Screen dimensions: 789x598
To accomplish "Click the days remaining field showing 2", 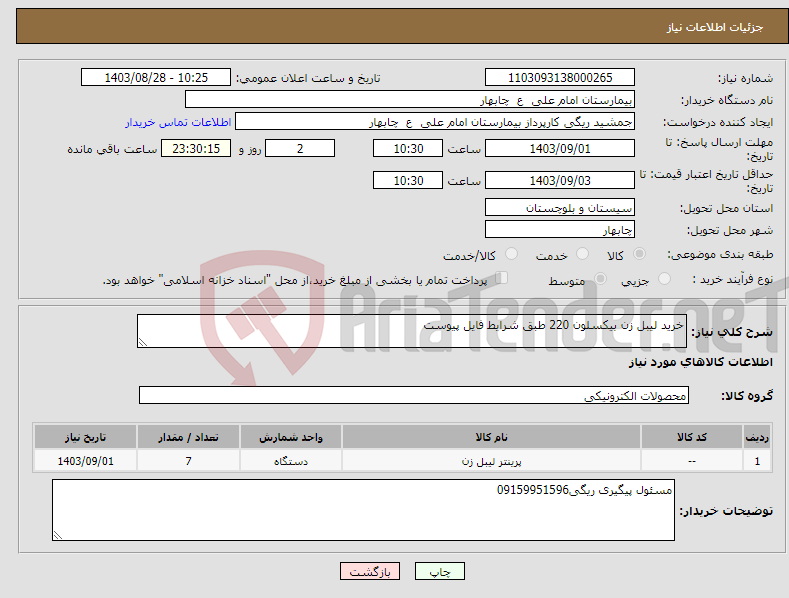I will 300,148.
